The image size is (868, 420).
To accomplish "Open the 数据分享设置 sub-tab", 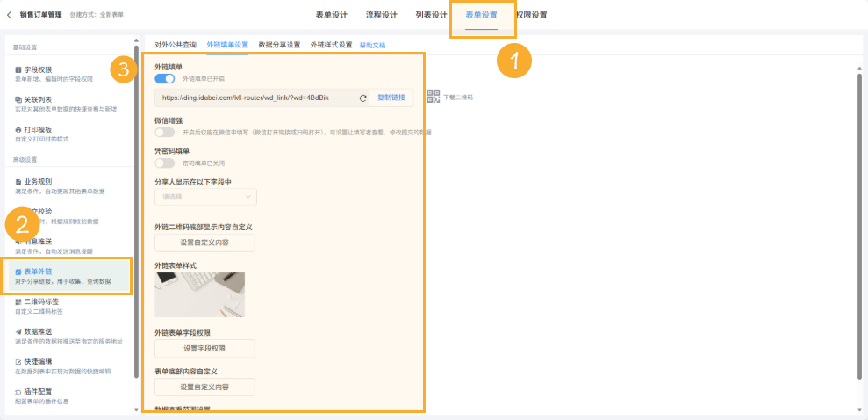I will tap(280, 45).
